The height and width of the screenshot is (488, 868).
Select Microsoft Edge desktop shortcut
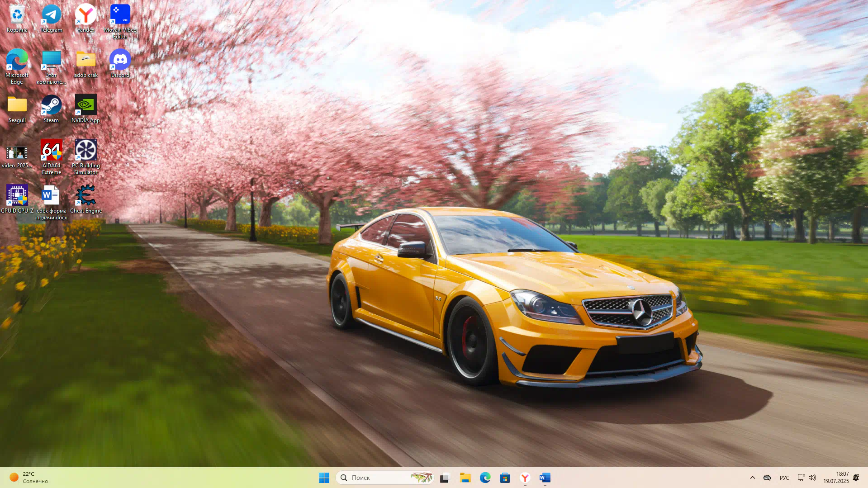click(17, 66)
